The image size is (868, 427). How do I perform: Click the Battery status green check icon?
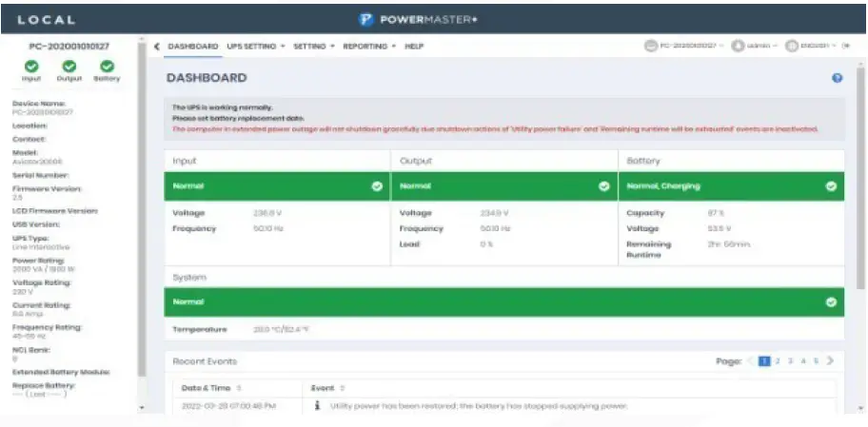(107, 67)
